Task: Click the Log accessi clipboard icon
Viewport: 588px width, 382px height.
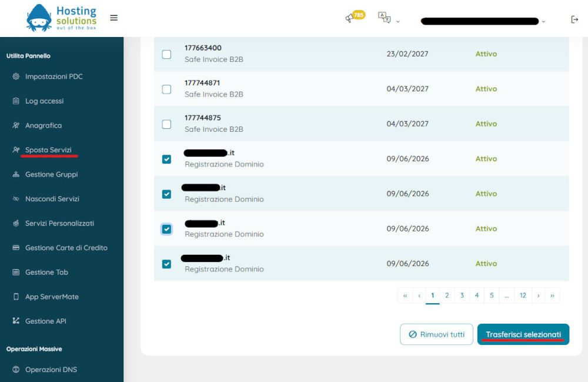Action: (x=16, y=101)
